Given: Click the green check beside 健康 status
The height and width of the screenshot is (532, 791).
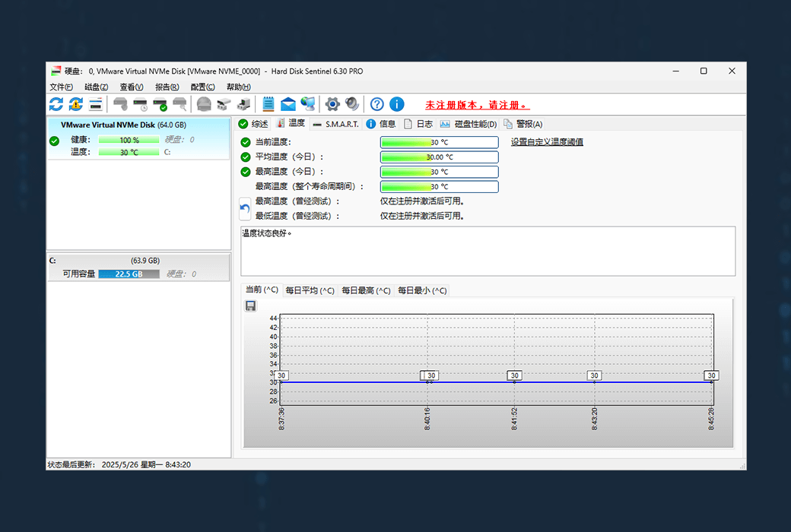Looking at the screenshot, I should (55, 141).
